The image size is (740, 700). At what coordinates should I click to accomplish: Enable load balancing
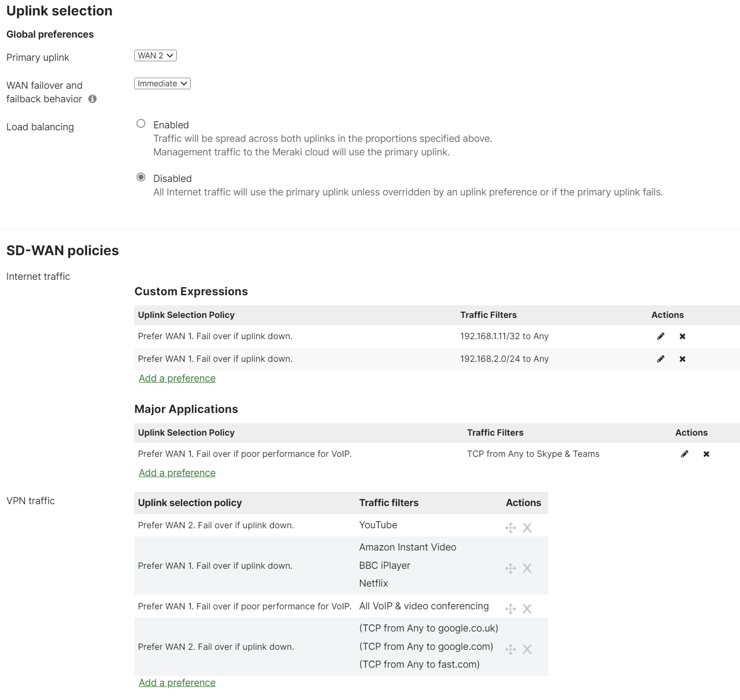(x=141, y=124)
